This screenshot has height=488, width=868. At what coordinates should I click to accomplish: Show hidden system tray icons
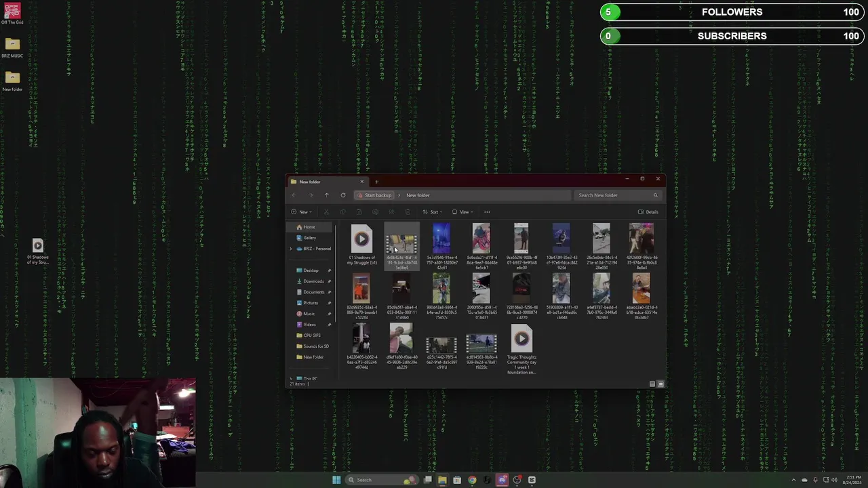[793, 480]
